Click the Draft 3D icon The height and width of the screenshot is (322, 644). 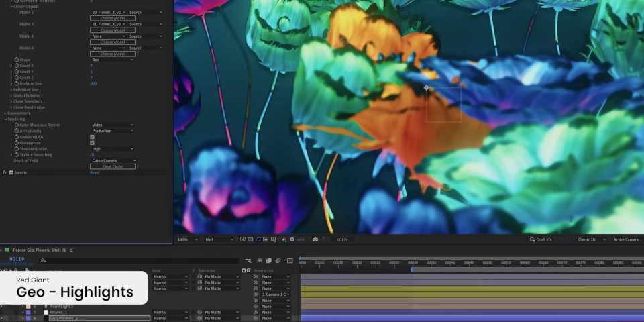(532, 239)
